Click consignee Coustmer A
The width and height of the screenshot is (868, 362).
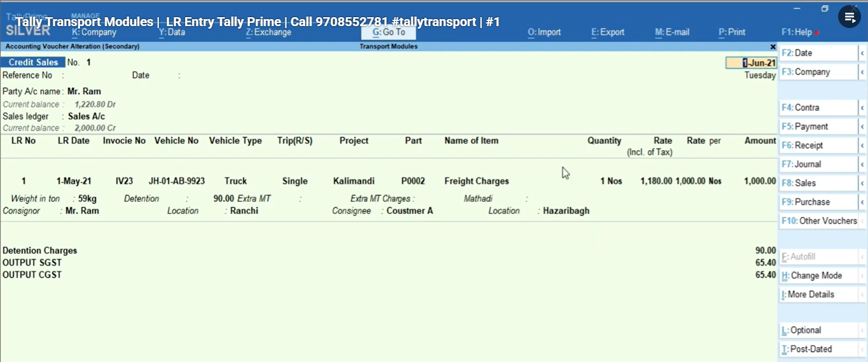click(410, 211)
